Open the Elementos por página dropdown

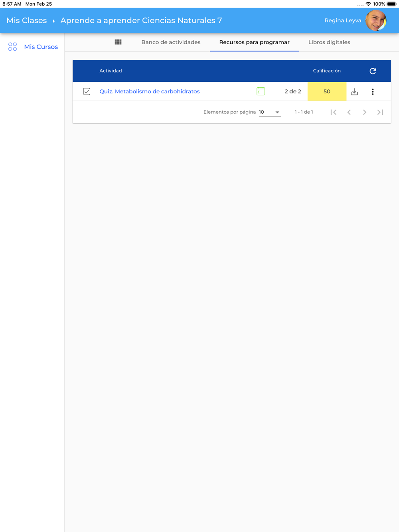coord(270,112)
